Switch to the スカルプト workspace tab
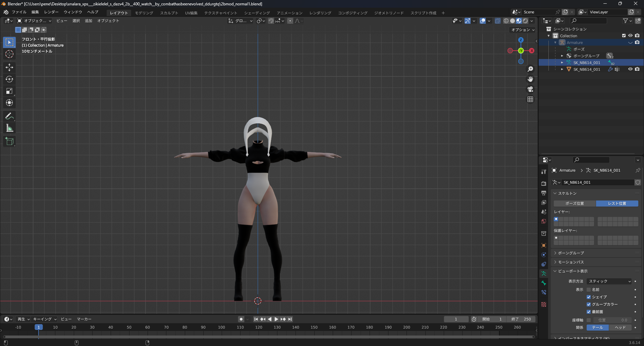The width and height of the screenshot is (644, 346). tap(169, 13)
